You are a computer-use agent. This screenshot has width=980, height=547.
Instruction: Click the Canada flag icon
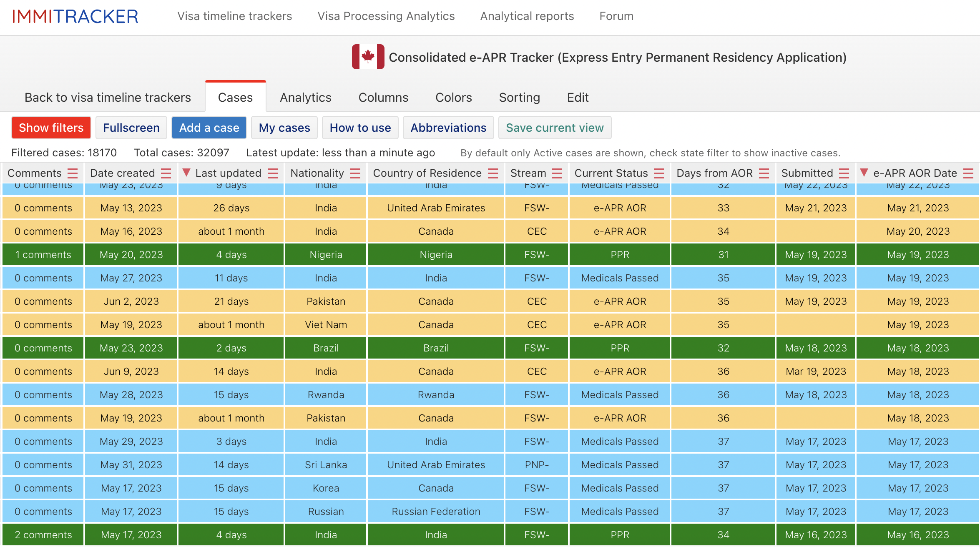click(368, 57)
